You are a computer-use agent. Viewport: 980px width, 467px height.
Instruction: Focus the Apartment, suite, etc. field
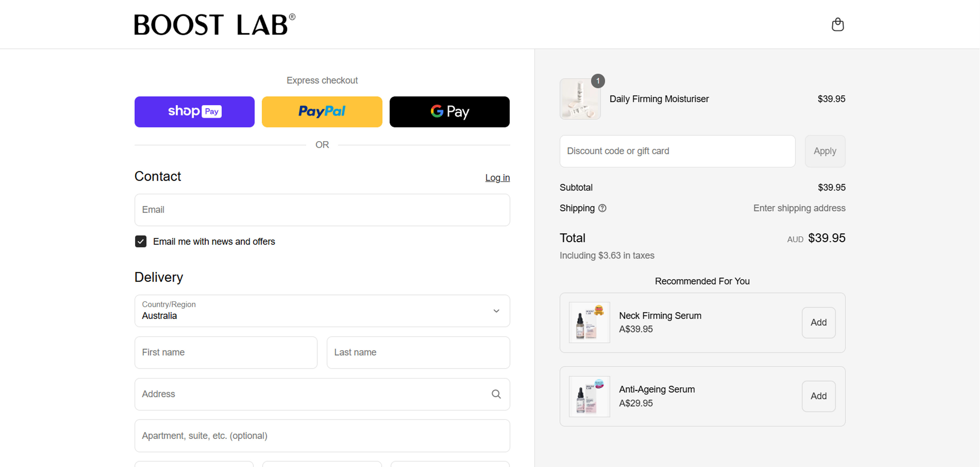point(322,436)
